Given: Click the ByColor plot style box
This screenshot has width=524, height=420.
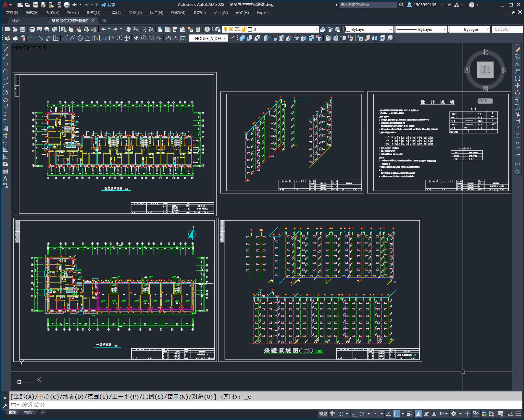Looking at the screenshot, I should 506,29.
